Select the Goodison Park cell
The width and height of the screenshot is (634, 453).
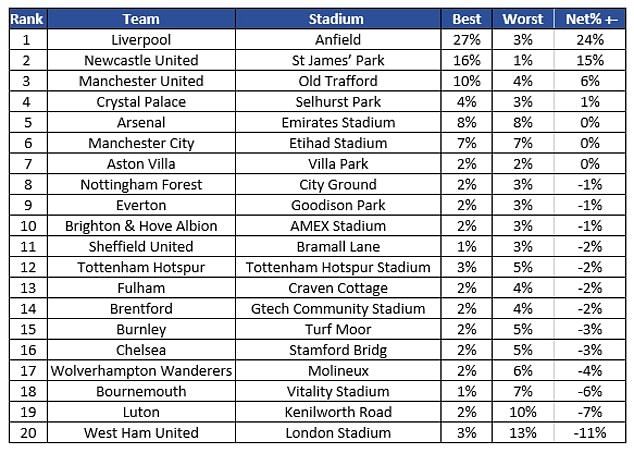[336, 205]
